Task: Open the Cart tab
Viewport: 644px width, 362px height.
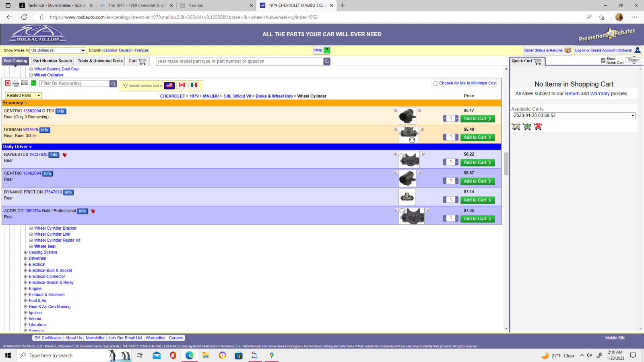Action: click(x=138, y=61)
